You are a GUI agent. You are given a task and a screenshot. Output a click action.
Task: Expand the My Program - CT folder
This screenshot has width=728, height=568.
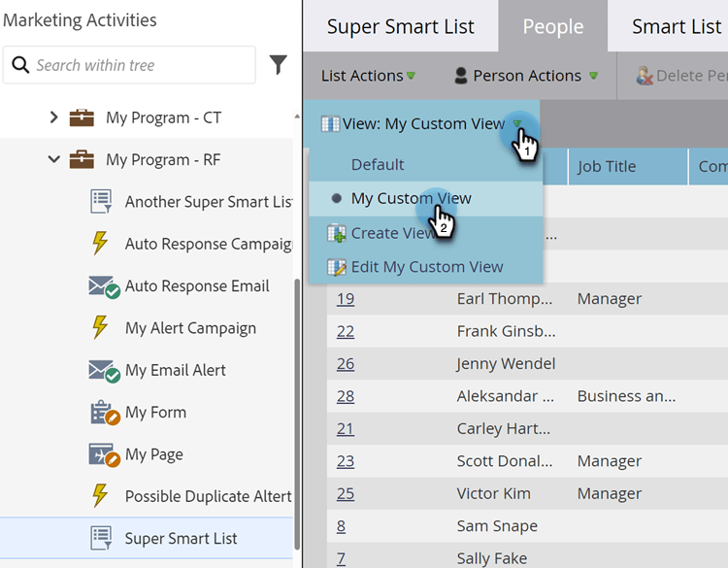pos(54,117)
